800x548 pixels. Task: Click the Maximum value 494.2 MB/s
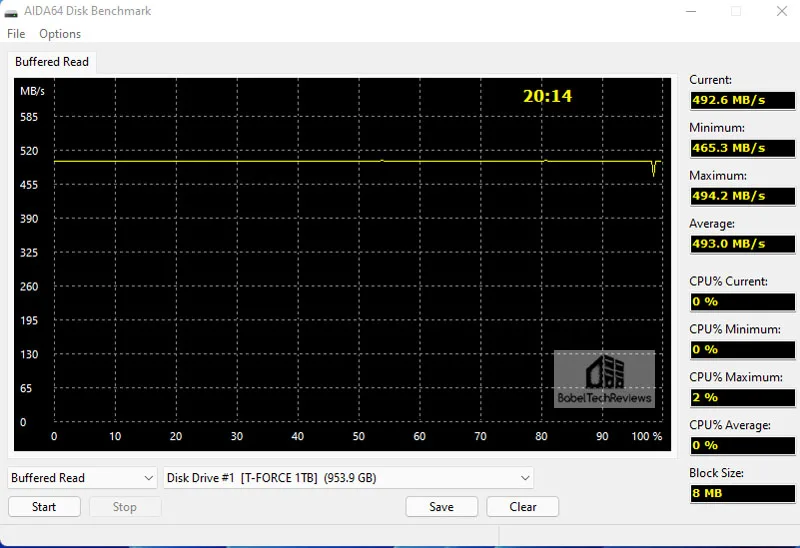(x=742, y=196)
